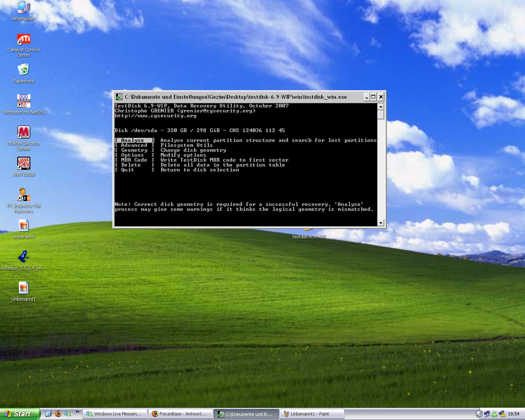Image resolution: width=525 pixels, height=420 pixels.
Task: Click the console scrollbar down arrow
Action: (x=381, y=223)
